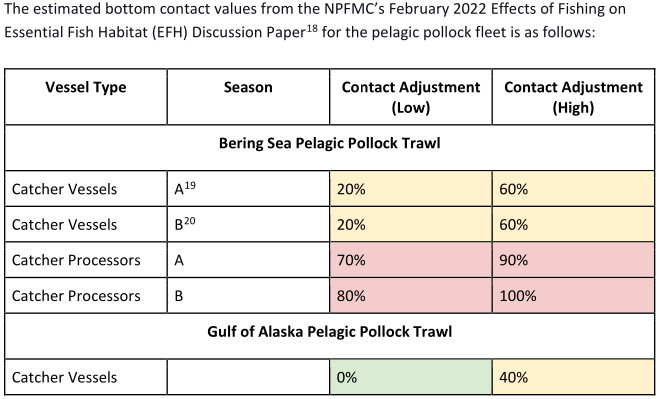The image size is (660, 399).
Task: Click the Catcher Vessels cell in Gulf of Alaska section
Action: [86, 377]
